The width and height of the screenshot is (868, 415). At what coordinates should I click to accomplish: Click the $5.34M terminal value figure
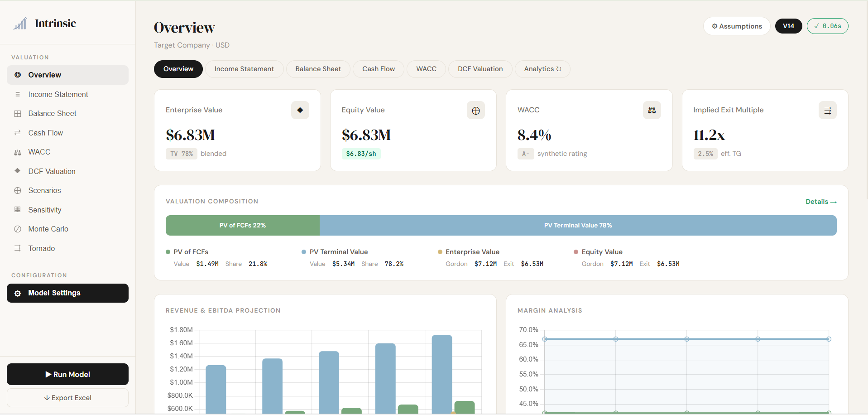pos(343,264)
